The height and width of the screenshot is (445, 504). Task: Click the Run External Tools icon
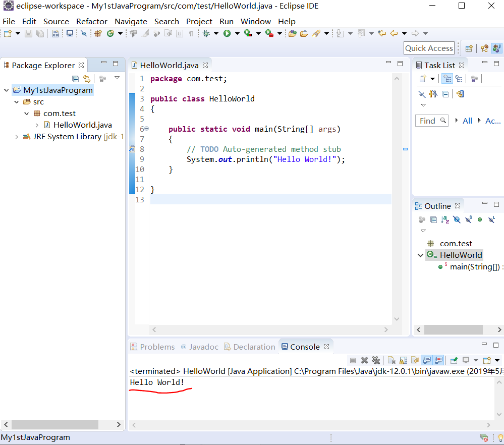click(269, 33)
